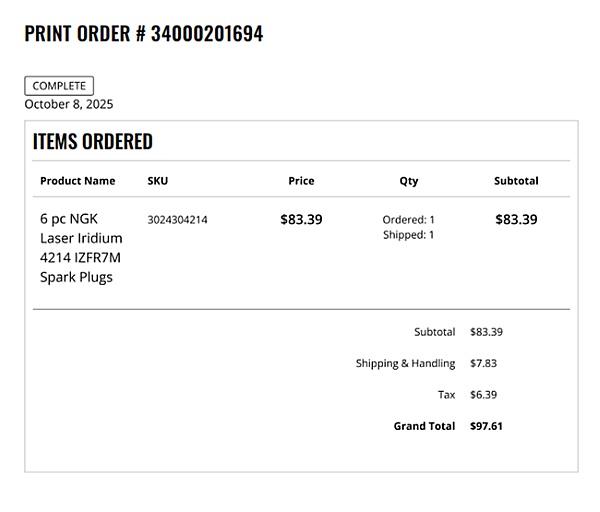The height and width of the screenshot is (512, 600).
Task: Click the Subtotal column header
Action: click(x=516, y=181)
